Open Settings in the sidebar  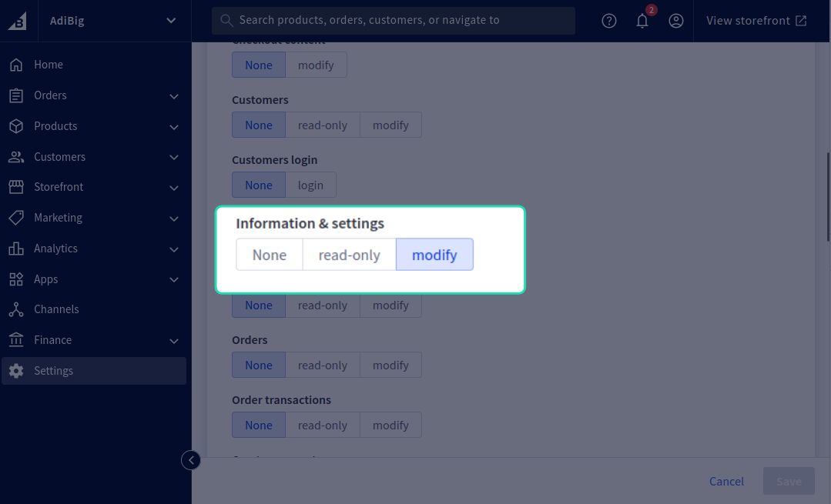94,371
